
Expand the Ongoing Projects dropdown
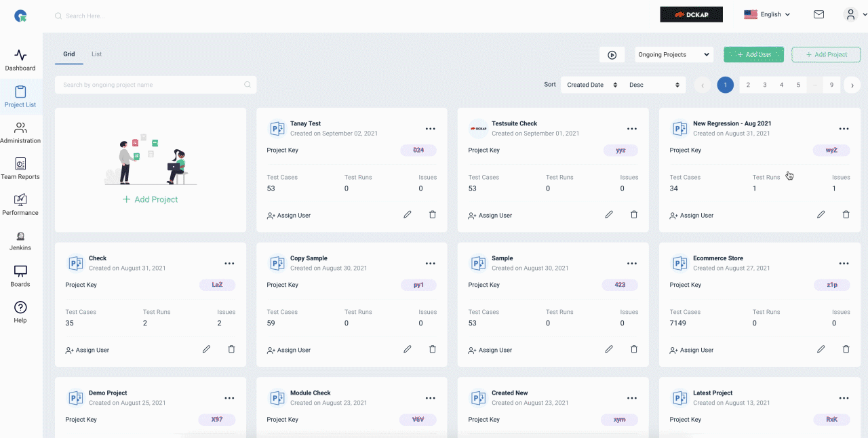click(x=674, y=55)
